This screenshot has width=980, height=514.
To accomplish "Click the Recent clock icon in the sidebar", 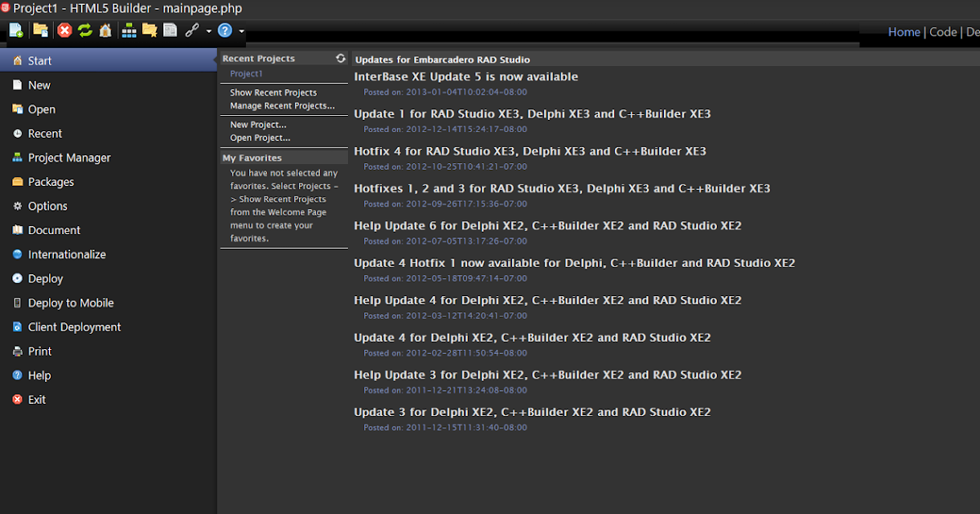I will pyautogui.click(x=17, y=133).
